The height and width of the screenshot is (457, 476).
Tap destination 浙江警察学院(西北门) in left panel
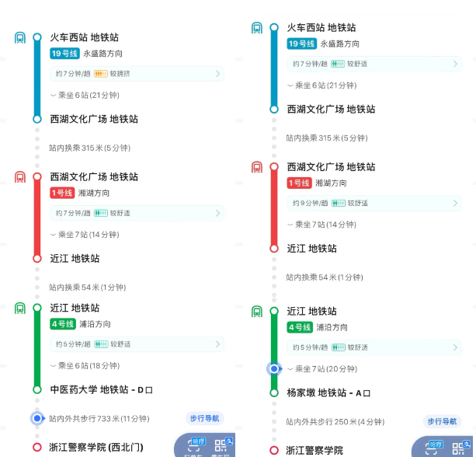pos(96,447)
